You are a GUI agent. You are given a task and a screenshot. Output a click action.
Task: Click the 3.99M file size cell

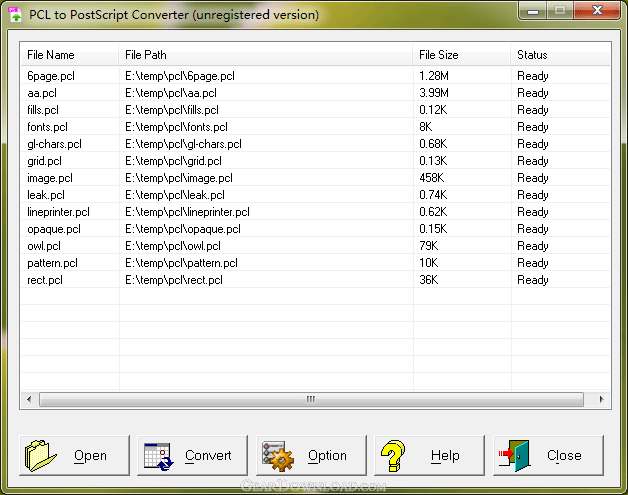tap(434, 93)
